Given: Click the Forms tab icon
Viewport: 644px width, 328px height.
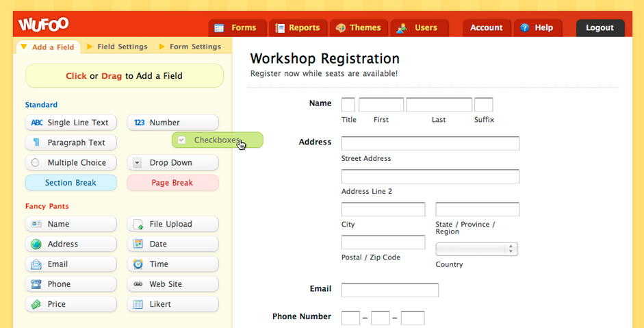Looking at the screenshot, I should (219, 28).
